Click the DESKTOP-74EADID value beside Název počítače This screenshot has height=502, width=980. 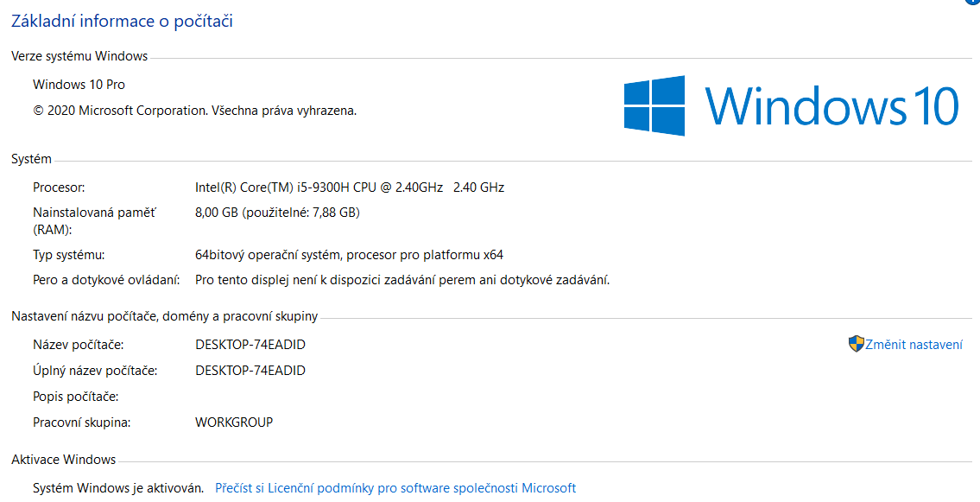(250, 345)
